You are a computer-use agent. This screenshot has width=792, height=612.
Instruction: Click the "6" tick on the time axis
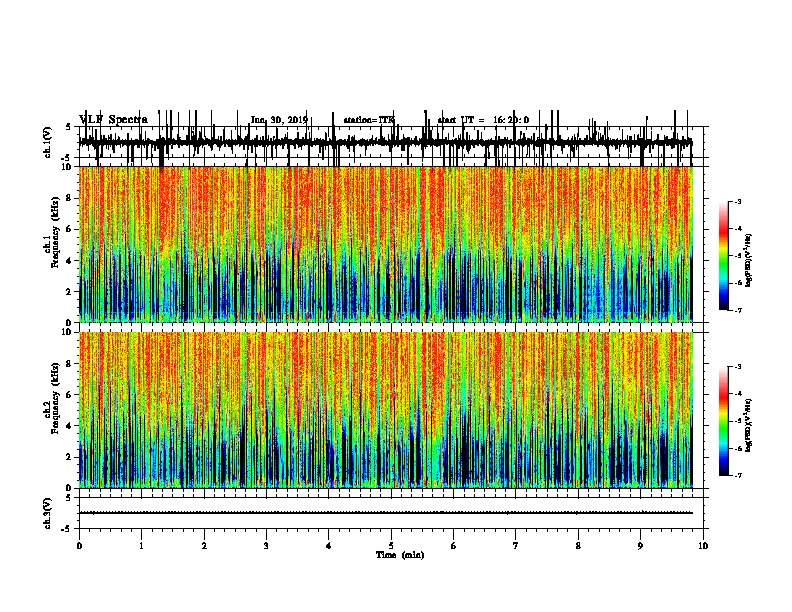(454, 546)
